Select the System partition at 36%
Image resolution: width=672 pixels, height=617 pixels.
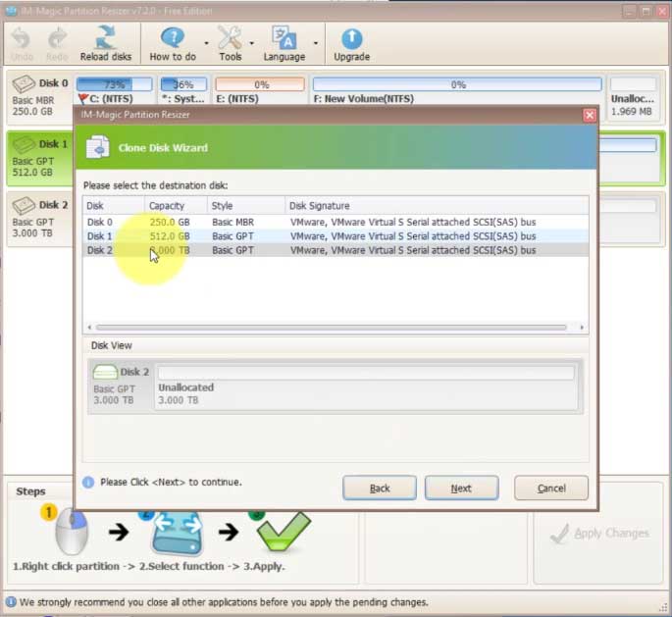click(x=183, y=84)
